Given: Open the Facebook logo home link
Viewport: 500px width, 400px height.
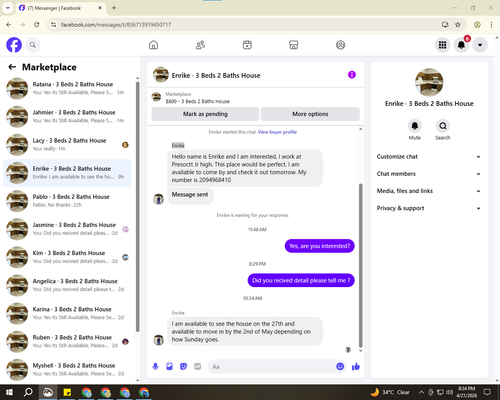Looking at the screenshot, I should 14,45.
